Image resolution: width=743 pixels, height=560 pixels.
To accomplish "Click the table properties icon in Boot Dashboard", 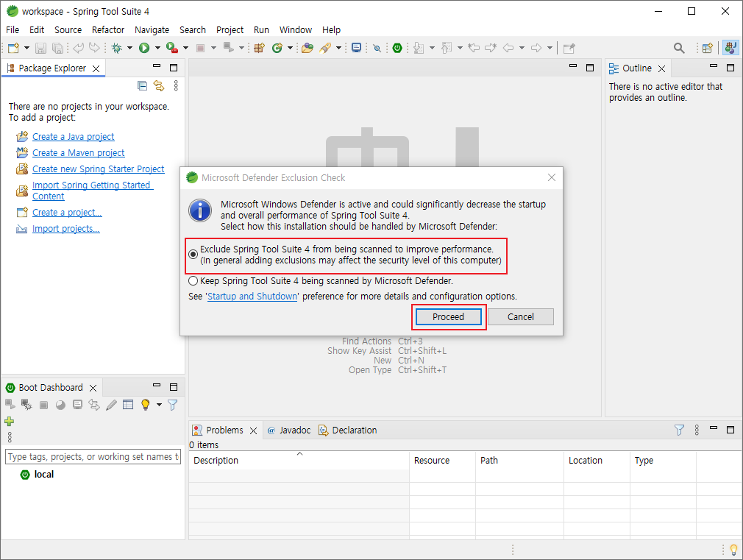I will click(x=128, y=405).
